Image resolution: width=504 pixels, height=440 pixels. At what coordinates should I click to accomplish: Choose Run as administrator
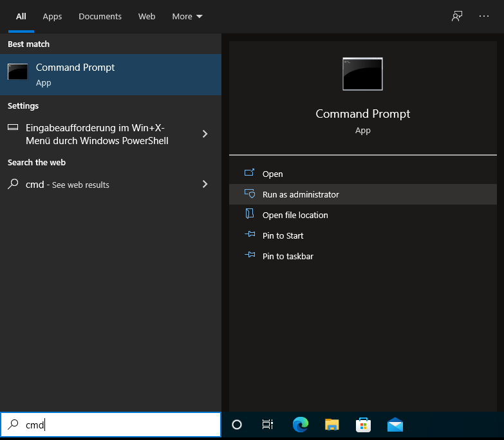(x=300, y=194)
